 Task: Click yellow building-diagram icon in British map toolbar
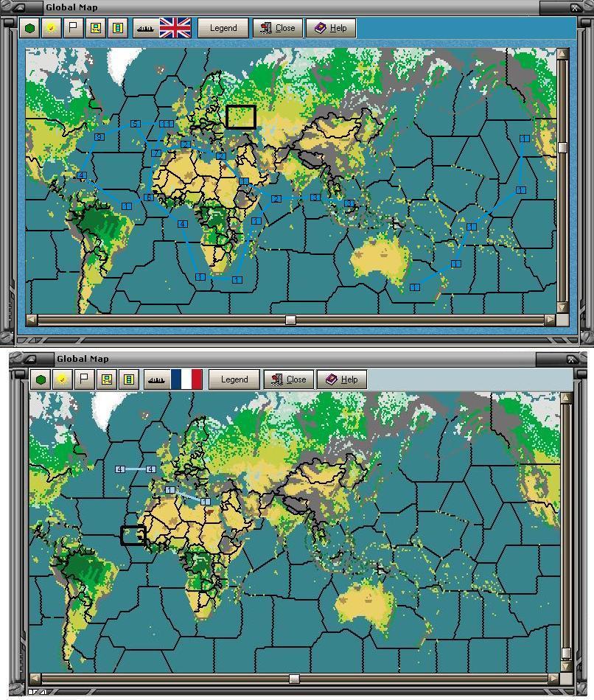tap(96, 28)
